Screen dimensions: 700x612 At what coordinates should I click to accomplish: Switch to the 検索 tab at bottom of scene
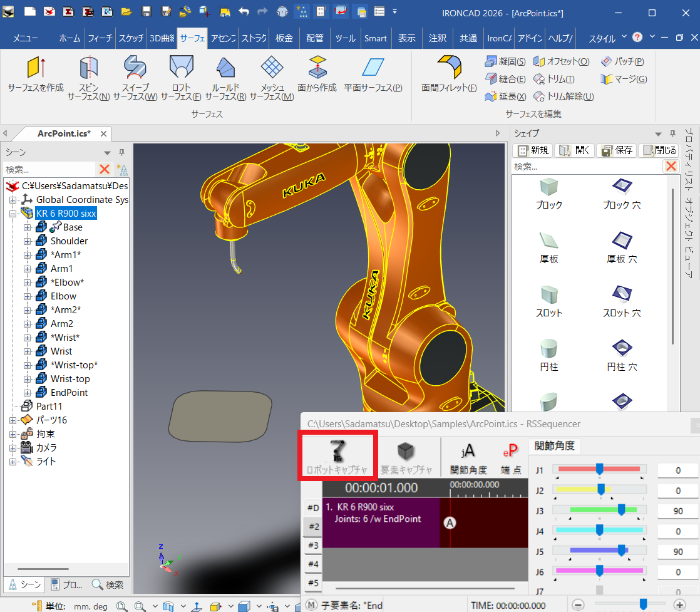(108, 584)
